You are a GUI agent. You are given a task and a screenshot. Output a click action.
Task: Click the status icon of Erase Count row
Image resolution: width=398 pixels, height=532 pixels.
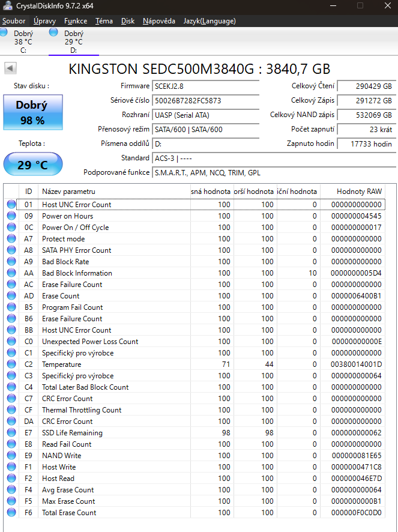[x=11, y=296]
